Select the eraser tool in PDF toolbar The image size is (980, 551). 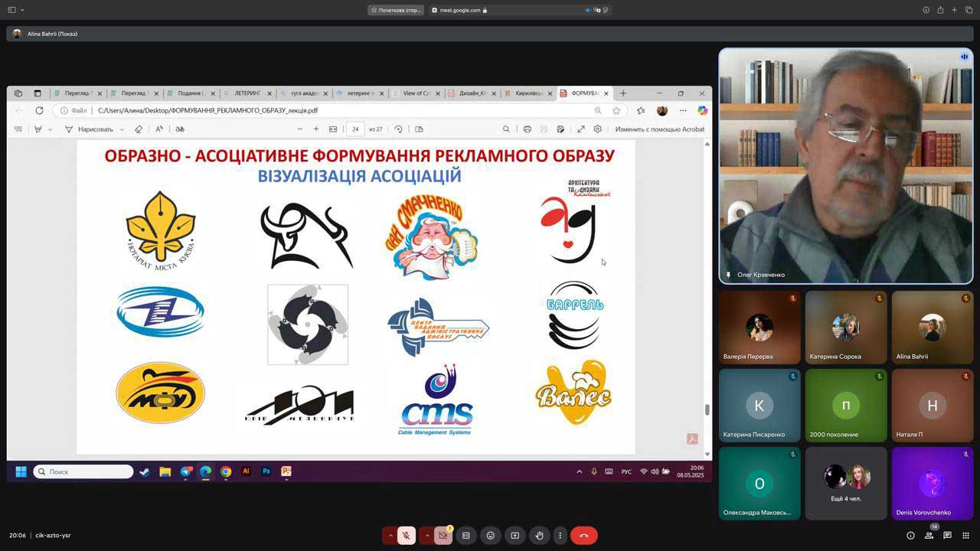pos(139,129)
